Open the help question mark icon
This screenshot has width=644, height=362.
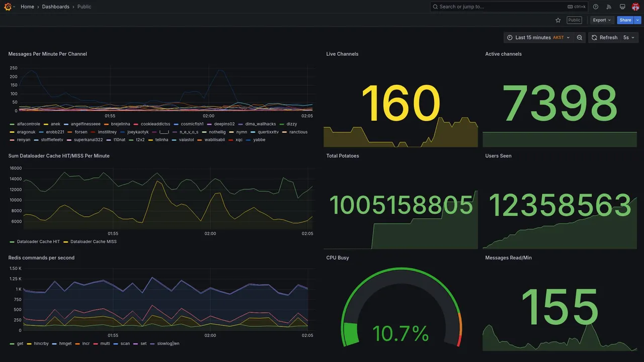tap(596, 7)
